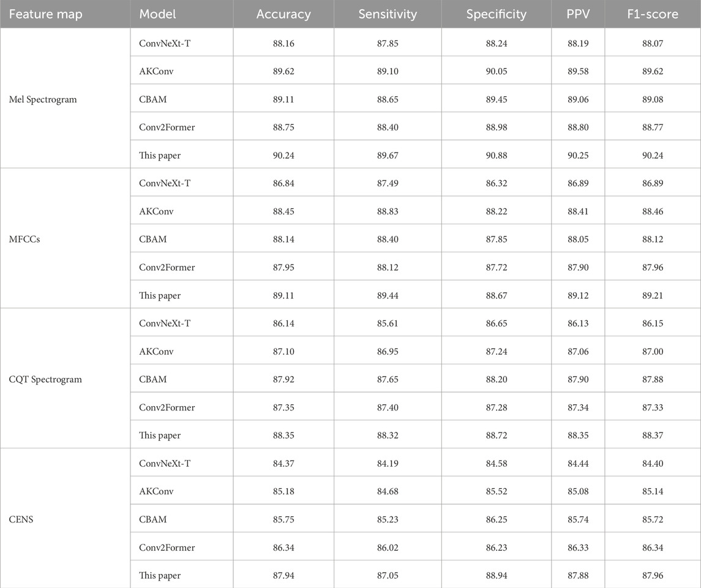Viewport: 701px width, 588px height.
Task: Click the 90.25 PPV value
Action: tap(578, 156)
